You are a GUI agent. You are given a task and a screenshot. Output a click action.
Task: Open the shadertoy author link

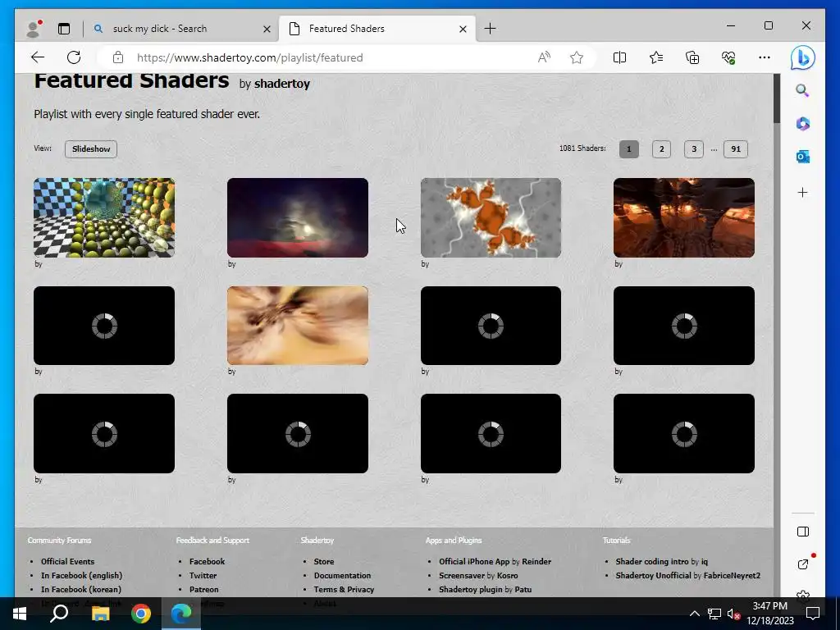(x=282, y=84)
